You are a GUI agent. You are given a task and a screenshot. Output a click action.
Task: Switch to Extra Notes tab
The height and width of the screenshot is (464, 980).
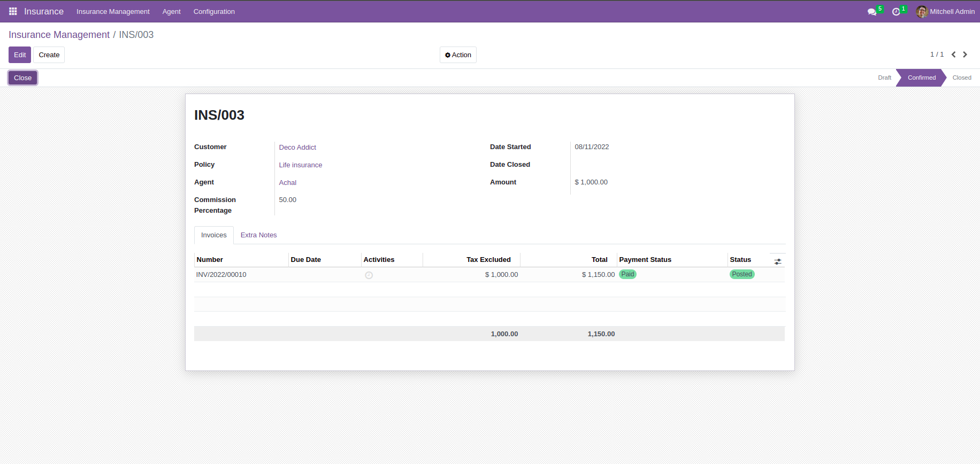pyautogui.click(x=258, y=235)
